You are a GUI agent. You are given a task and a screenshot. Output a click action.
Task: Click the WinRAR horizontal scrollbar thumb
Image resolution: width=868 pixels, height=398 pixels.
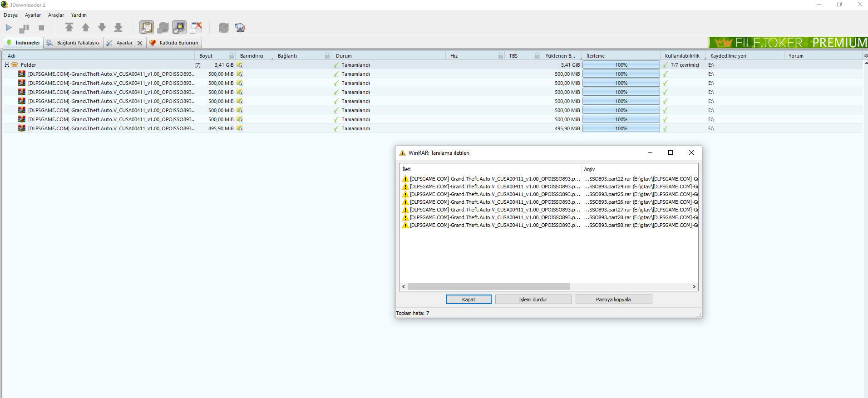pyautogui.click(x=489, y=287)
